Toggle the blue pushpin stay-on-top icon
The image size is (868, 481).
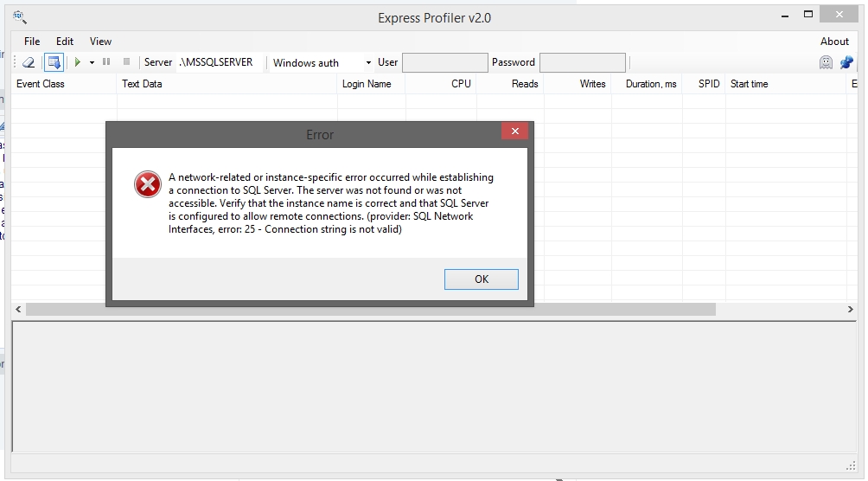[846, 62]
